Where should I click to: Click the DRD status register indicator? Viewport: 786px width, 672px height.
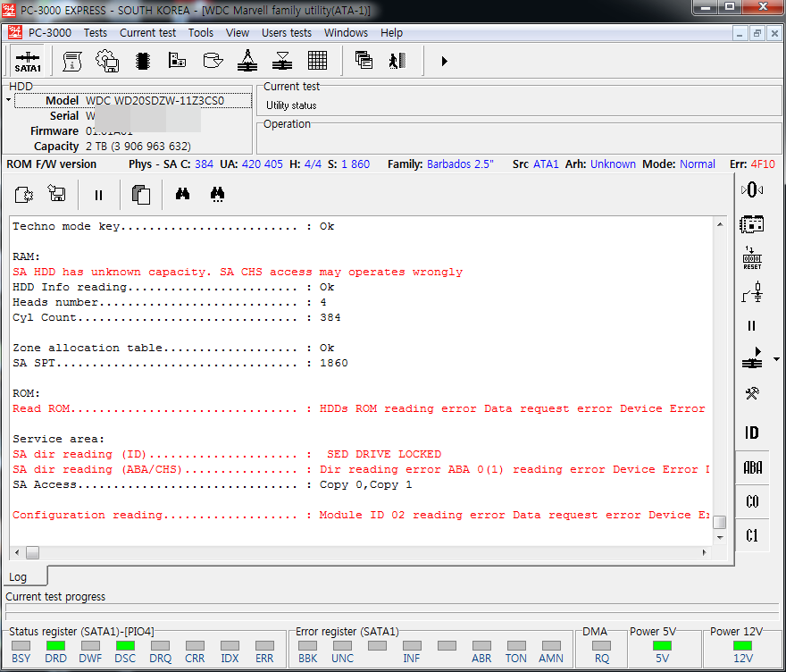point(55,646)
